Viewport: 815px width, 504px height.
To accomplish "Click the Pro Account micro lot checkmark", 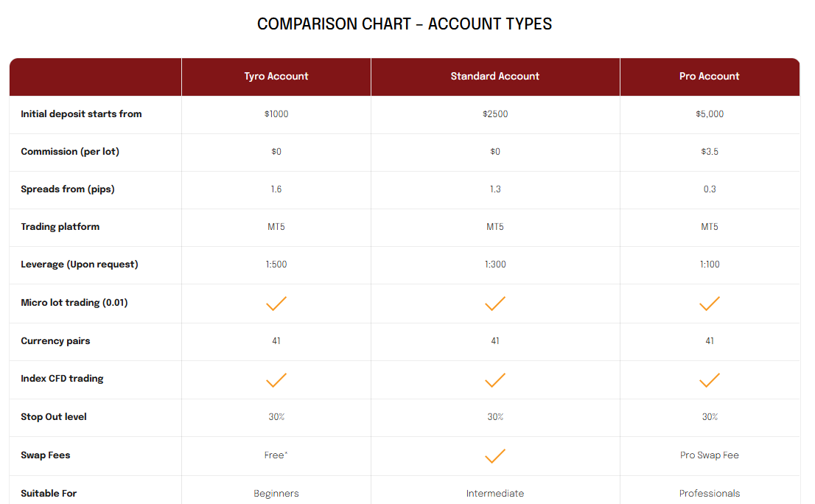I will 710,304.
